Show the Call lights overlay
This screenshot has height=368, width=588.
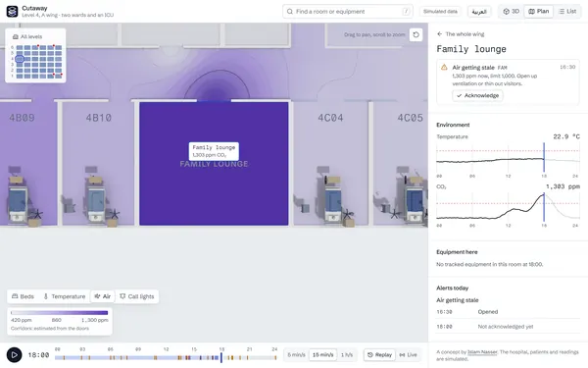137,296
